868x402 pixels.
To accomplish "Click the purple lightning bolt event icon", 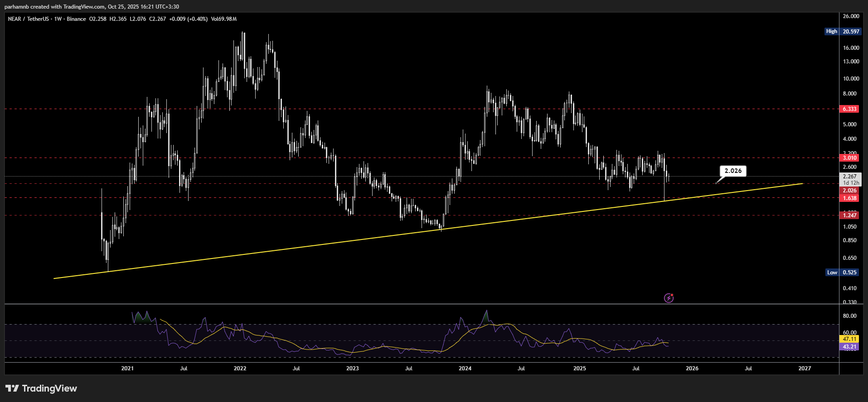I will pos(669,298).
